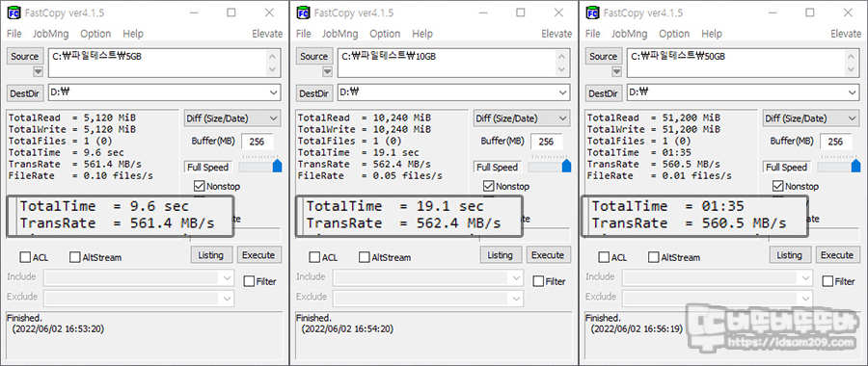Click Elevate in 10GB window
This screenshot has height=366, width=868.
tap(556, 34)
